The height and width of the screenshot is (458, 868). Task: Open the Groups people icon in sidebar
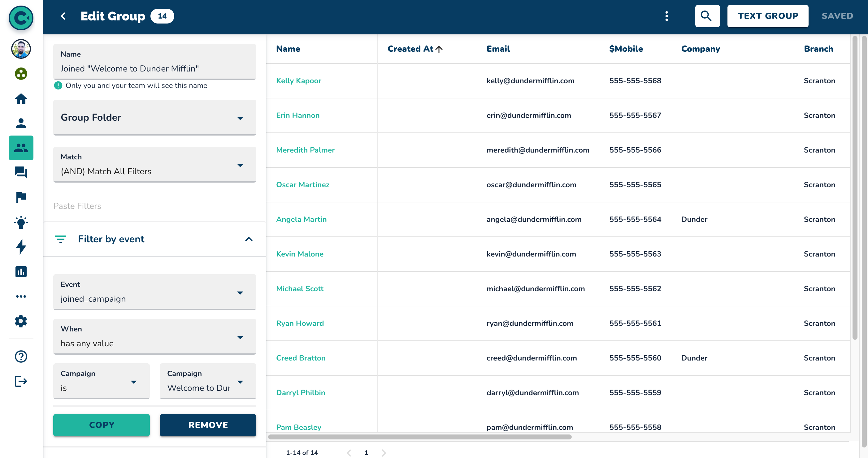[21, 148]
